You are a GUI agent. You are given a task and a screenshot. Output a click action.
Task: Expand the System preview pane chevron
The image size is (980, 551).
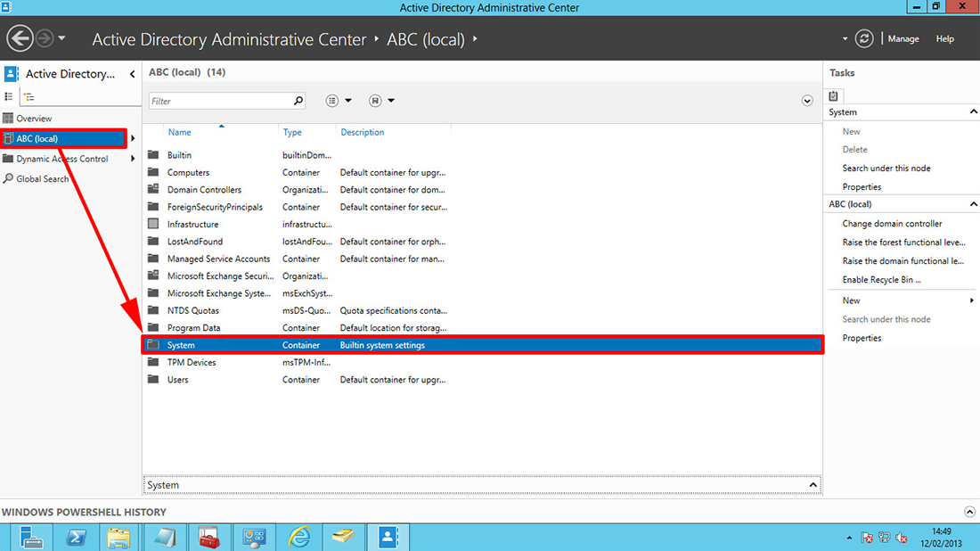click(x=813, y=485)
